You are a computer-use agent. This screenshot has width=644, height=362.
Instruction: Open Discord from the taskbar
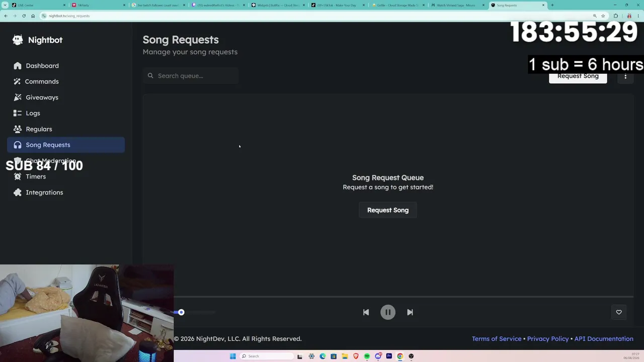pyautogui.click(x=378, y=356)
